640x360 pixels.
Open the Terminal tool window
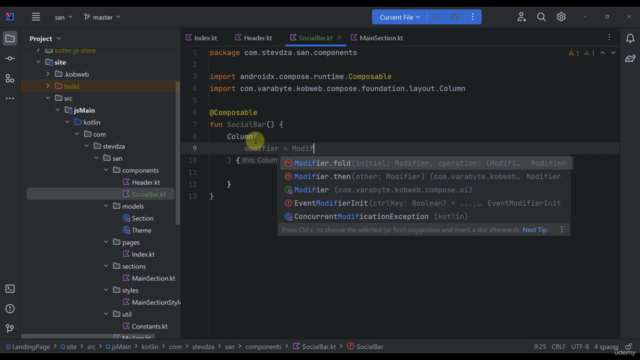click(x=10, y=289)
